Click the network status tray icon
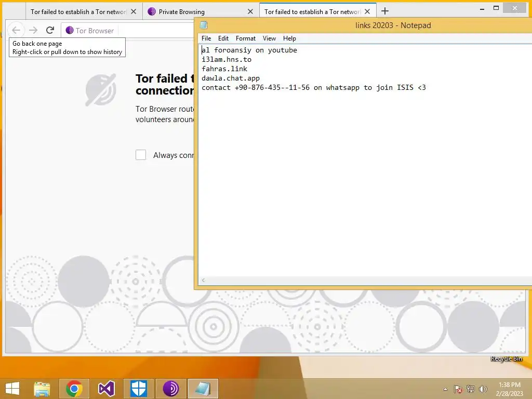The image size is (532, 399). click(471, 389)
